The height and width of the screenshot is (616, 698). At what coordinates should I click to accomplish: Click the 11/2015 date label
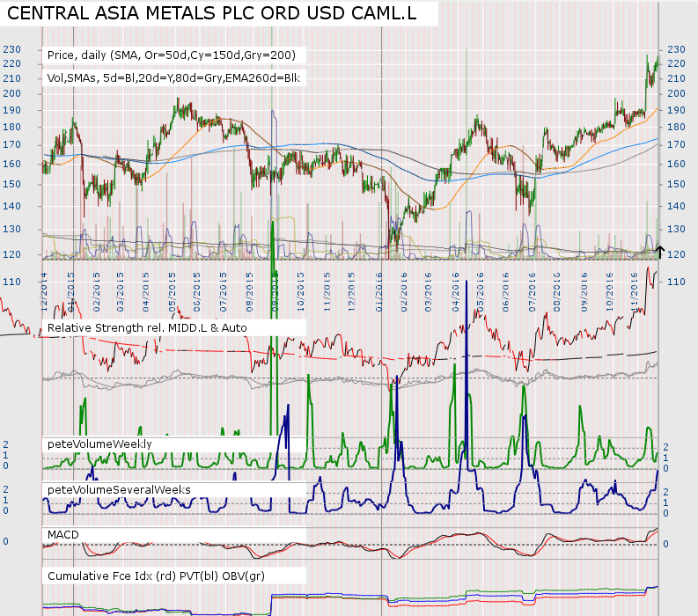point(327,292)
